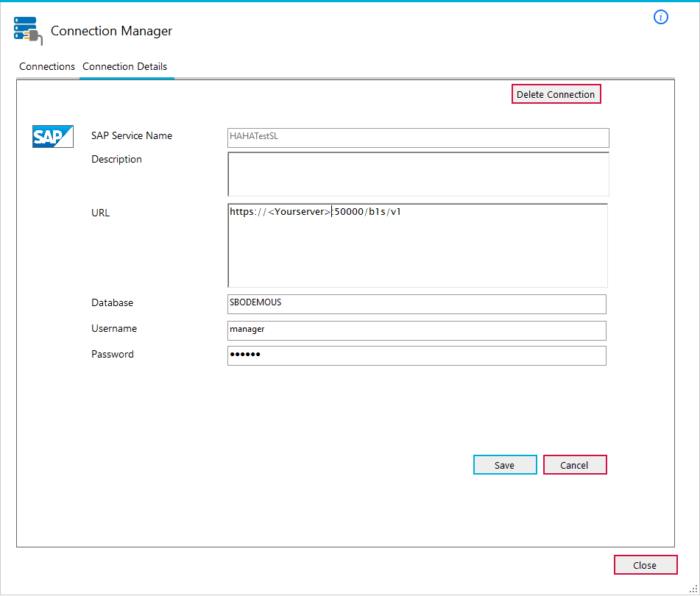The width and height of the screenshot is (700, 596).
Task: Click the window resize grip at bottom-right
Action: [x=694, y=590]
